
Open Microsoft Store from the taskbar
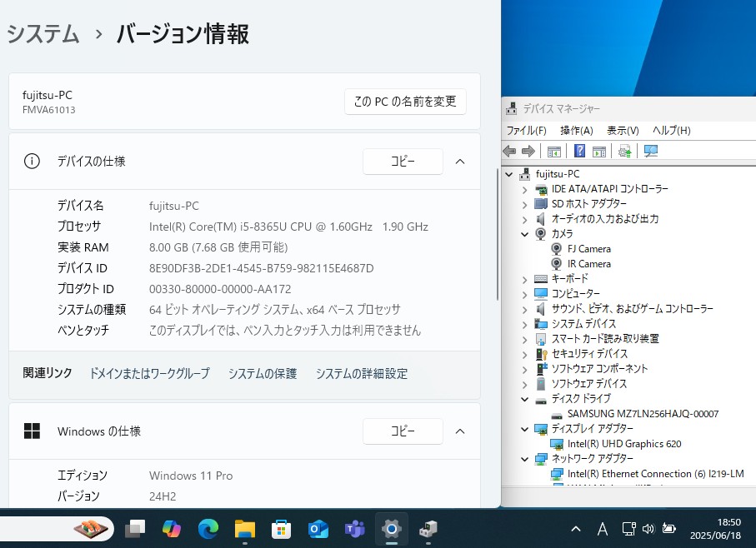pos(281,529)
